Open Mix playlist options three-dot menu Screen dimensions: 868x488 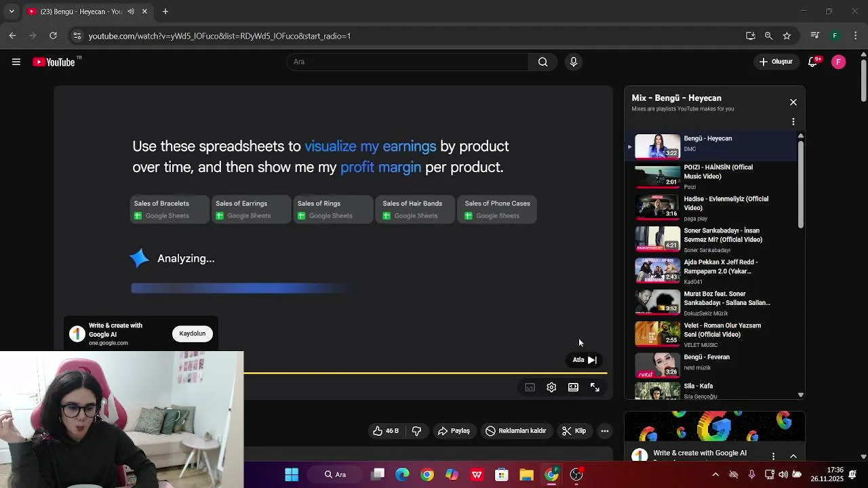(x=793, y=122)
